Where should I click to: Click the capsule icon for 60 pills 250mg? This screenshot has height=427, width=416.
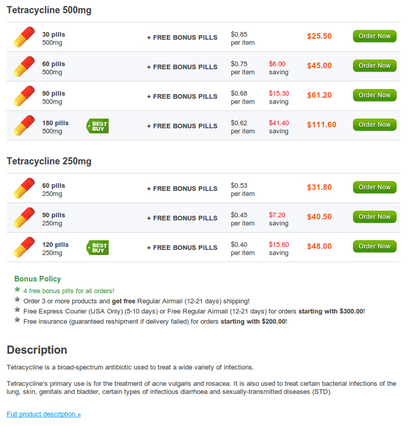24,188
